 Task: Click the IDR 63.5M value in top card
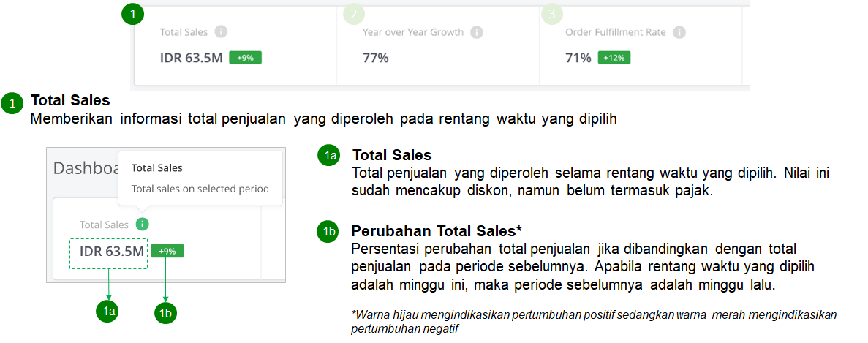tap(191, 58)
